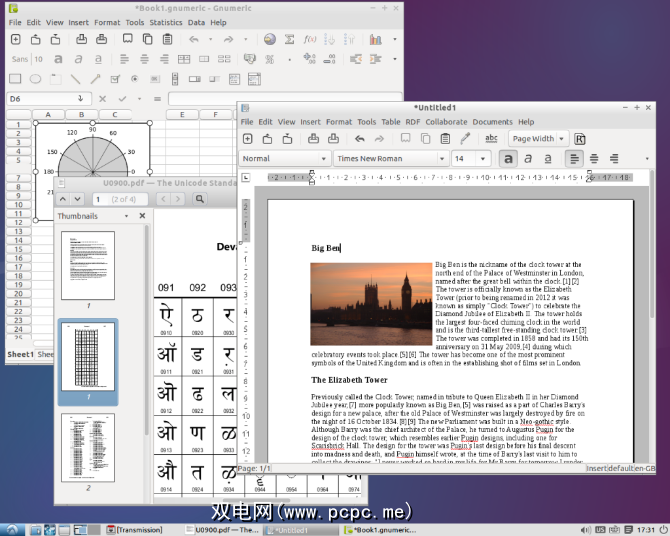Click the hyperlink globe icon in Gnumeric
Screen dimensions: 670x536
pyautogui.click(x=269, y=40)
